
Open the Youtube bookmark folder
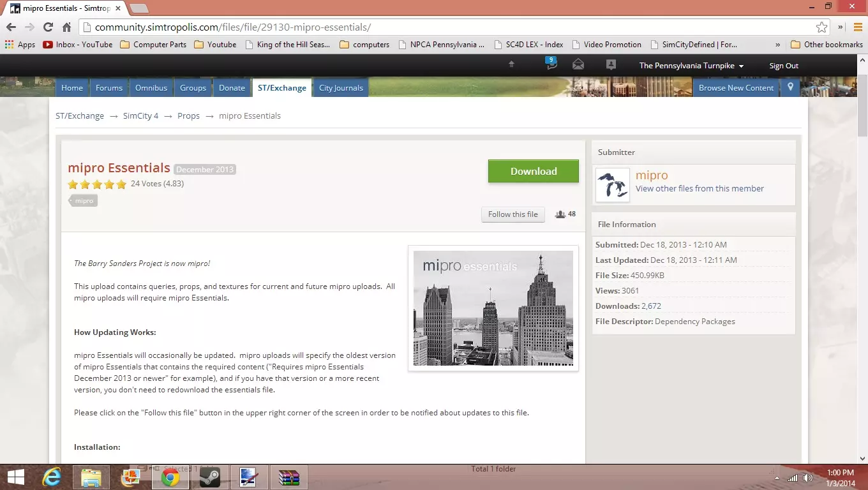coord(215,45)
